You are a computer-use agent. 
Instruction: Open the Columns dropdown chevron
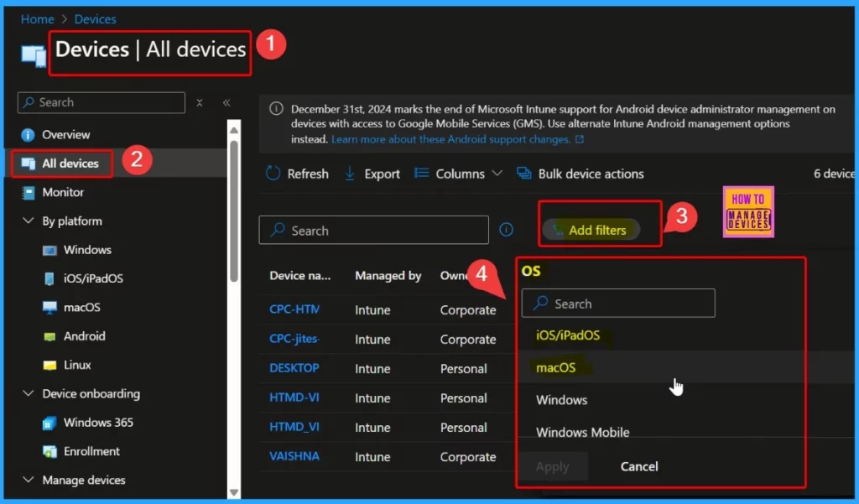pyautogui.click(x=497, y=173)
